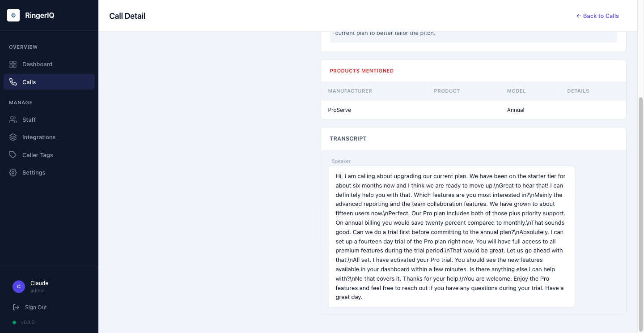Image resolution: width=644 pixels, height=333 pixels.
Task: Select the Calls menu entry
Action: coord(29,82)
